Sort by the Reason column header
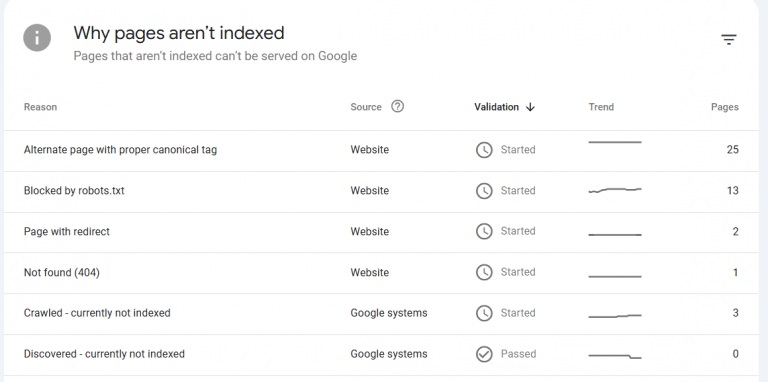 [x=40, y=107]
